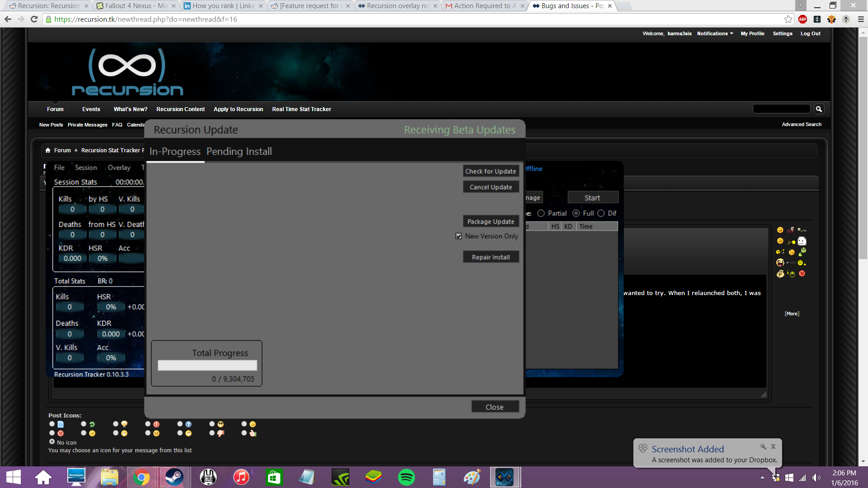The image size is (868, 488).
Task: Click the Spotify taskbar icon
Action: coord(406,477)
